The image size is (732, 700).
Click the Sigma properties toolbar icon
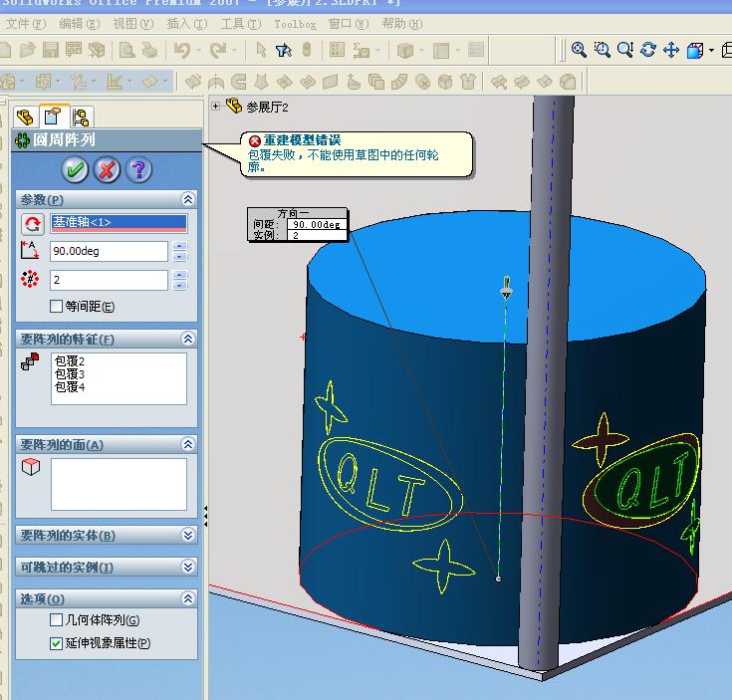(361, 50)
